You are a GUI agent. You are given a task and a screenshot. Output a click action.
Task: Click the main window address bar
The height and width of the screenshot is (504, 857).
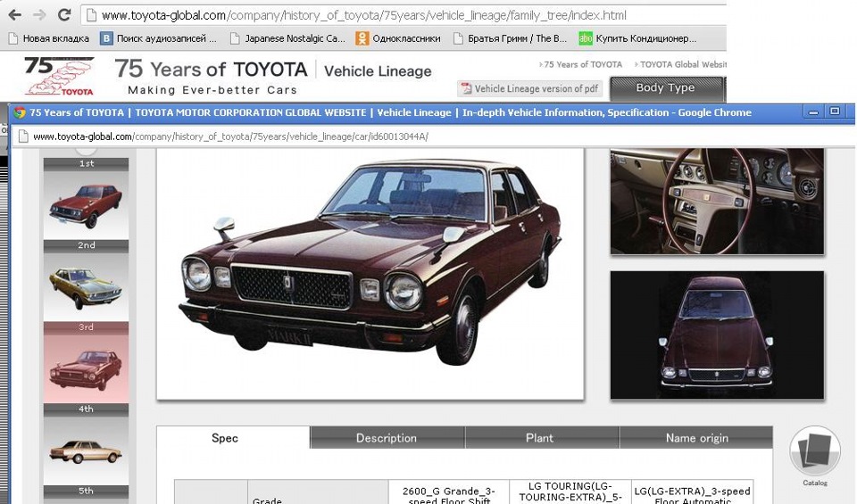pos(404,15)
